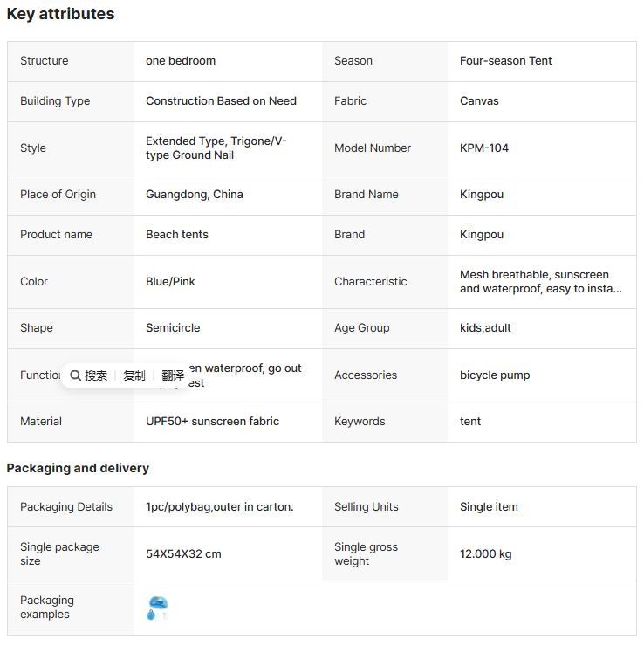Click the Product name value Beach tents
The height and width of the screenshot is (646, 644).
(x=177, y=235)
